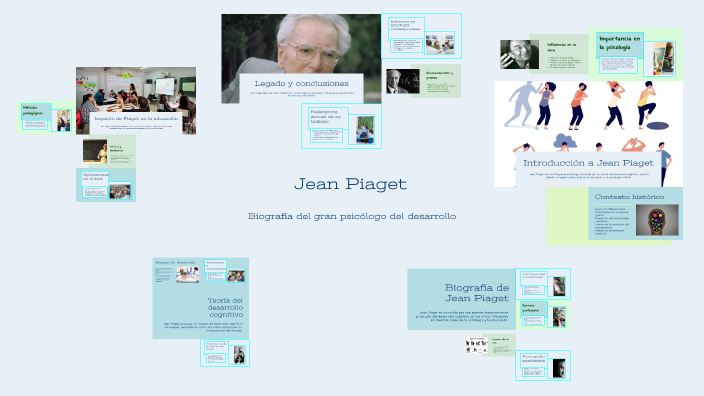Click chalkboard teacher photo beside "Críticas y limitaciones"

(x=95, y=151)
